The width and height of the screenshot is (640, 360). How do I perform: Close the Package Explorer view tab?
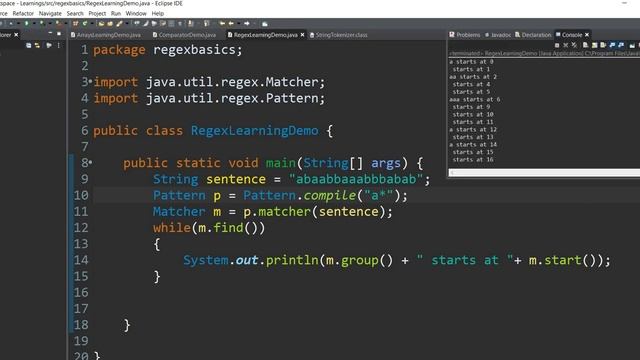pyautogui.click(x=16, y=35)
